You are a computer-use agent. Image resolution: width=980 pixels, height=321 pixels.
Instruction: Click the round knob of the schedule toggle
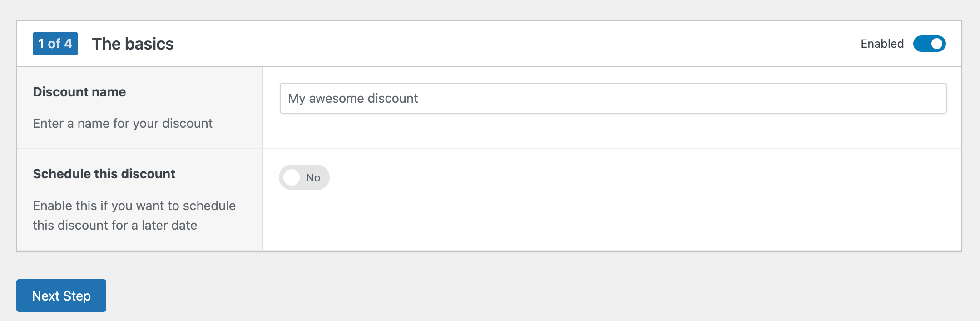coord(292,177)
